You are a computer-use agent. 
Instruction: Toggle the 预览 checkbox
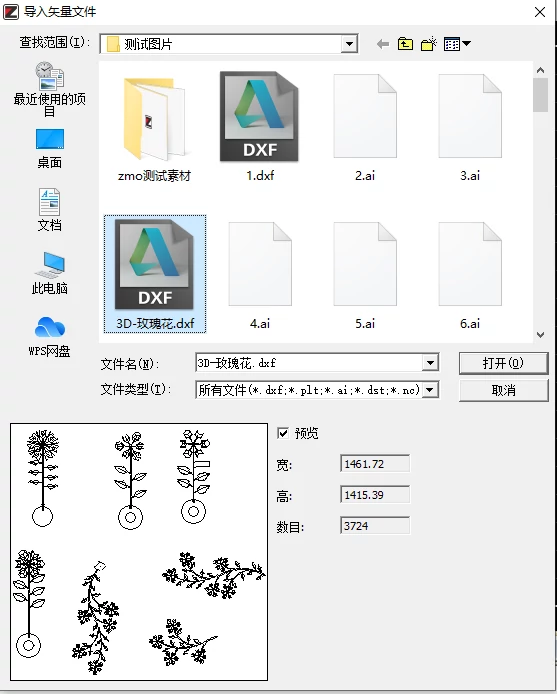coord(283,433)
